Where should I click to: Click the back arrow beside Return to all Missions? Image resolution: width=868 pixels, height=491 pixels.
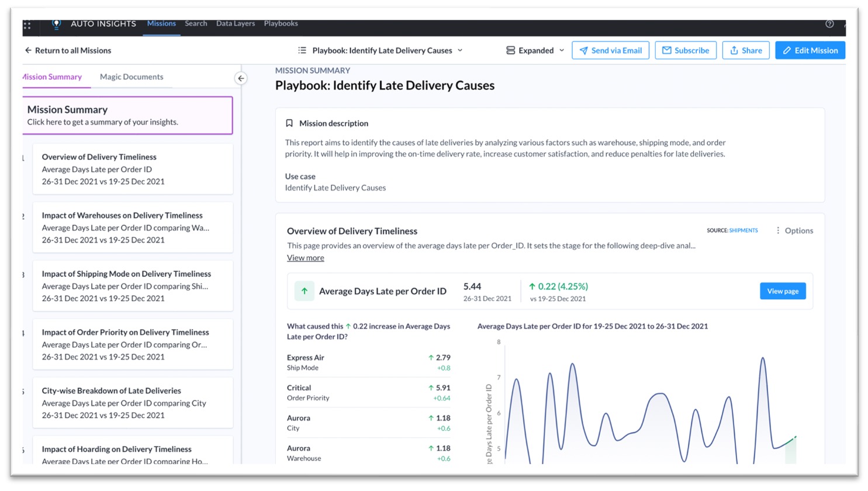tap(28, 50)
